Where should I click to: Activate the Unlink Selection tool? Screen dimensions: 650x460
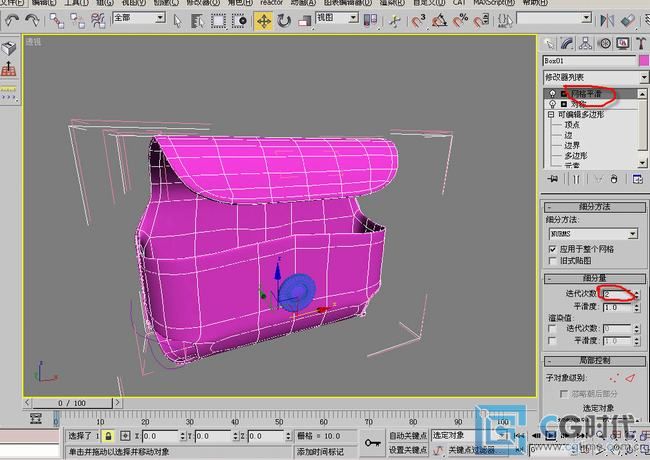click(78, 20)
